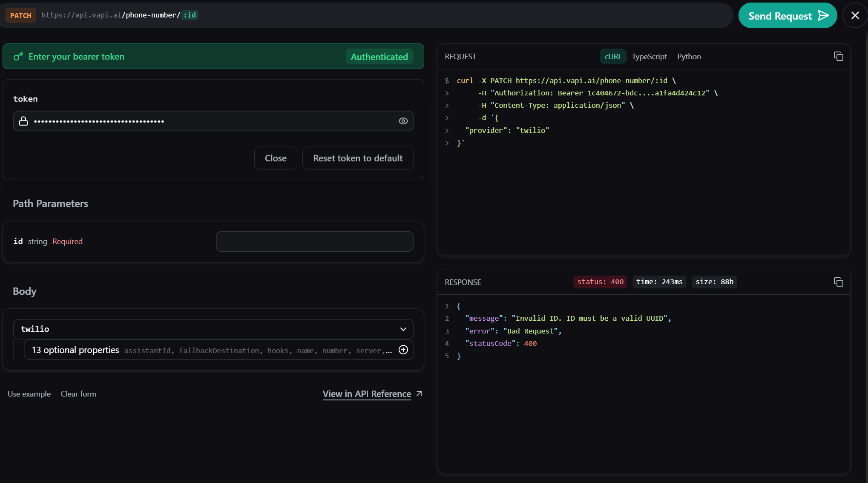The height and width of the screenshot is (483, 868).
Task: Add an optional body property with the plus icon
Action: [x=403, y=350]
